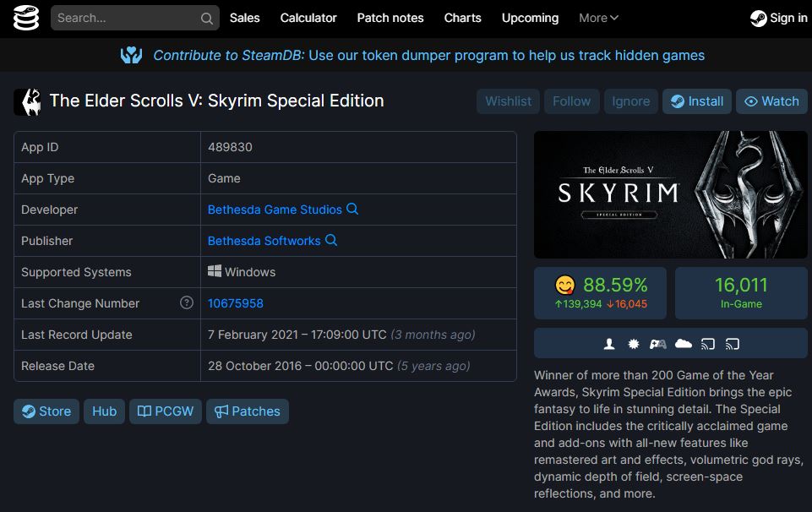Click the search magnifier icon
Viewport: 812px width, 512px height.
[x=207, y=19]
